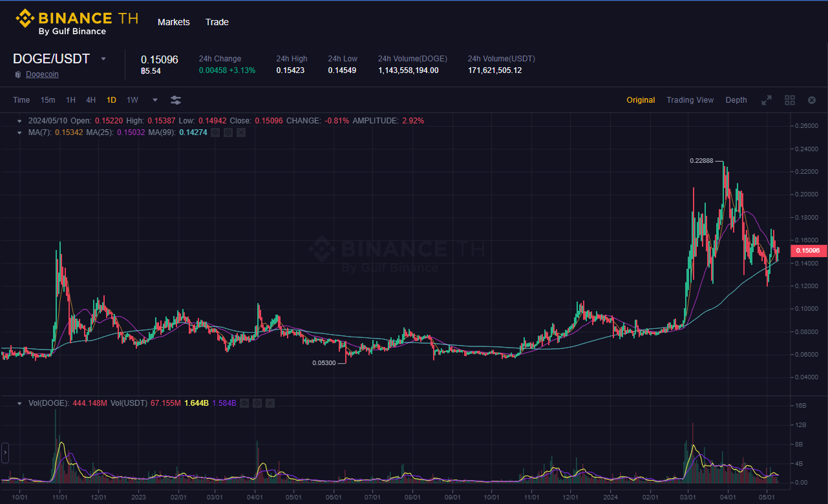
Task: Open the Markets menu
Action: point(174,22)
